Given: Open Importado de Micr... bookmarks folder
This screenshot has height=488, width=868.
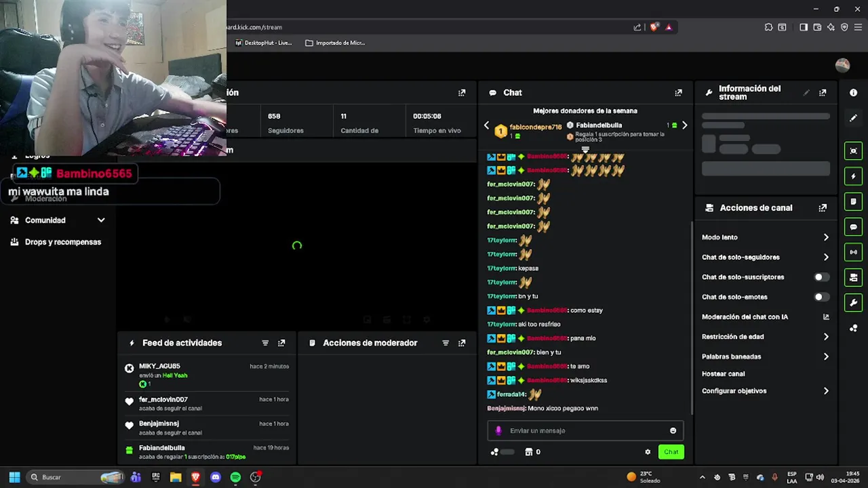Looking at the screenshot, I should click(335, 43).
